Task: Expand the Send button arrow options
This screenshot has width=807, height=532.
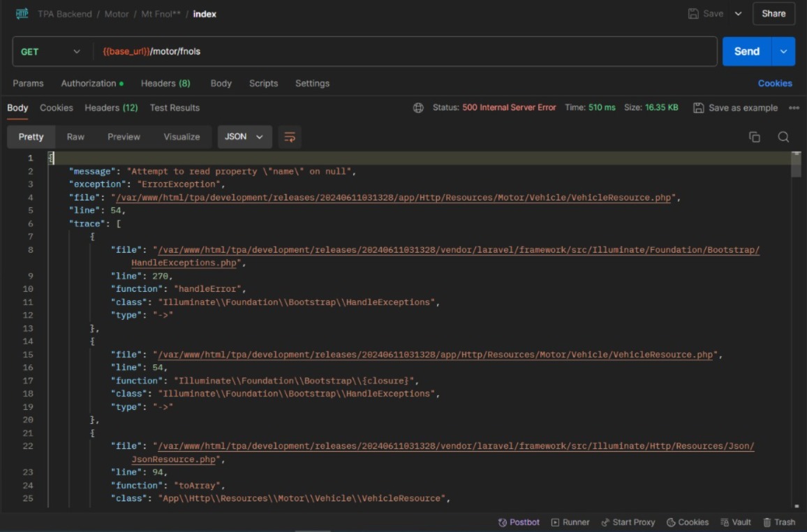Action: coord(783,52)
